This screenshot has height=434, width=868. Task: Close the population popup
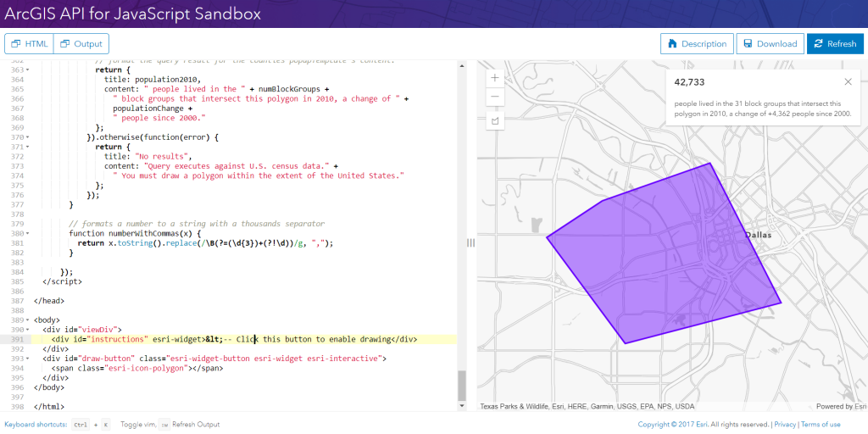point(848,82)
